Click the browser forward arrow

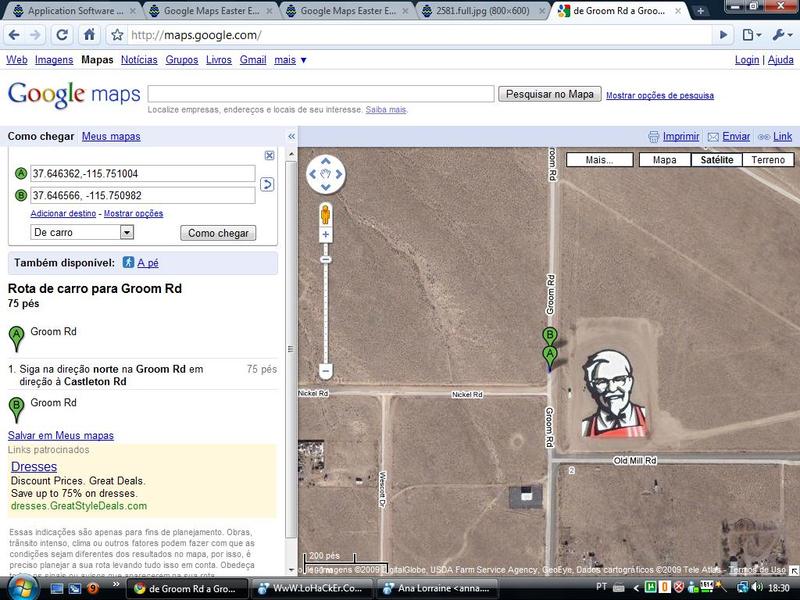[x=35, y=35]
